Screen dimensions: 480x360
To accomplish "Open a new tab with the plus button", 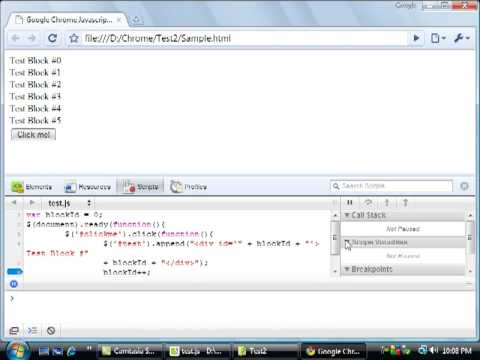I will [x=136, y=21].
